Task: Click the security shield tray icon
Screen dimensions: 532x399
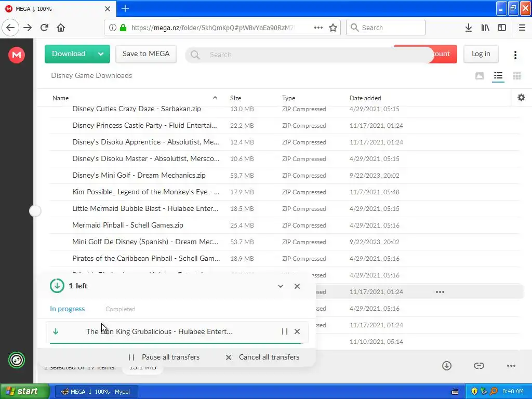Action: coord(474,391)
